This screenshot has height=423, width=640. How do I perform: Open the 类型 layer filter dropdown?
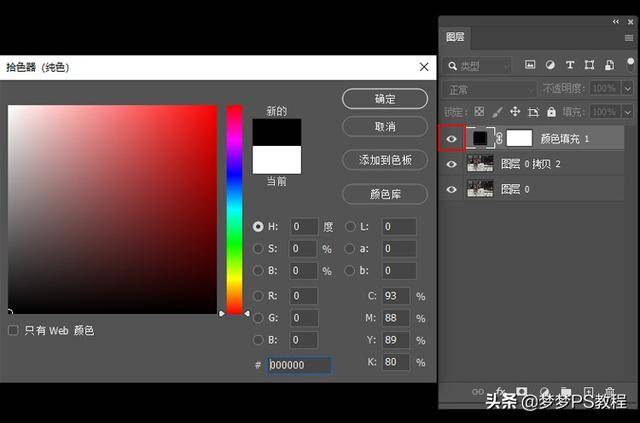click(x=477, y=66)
